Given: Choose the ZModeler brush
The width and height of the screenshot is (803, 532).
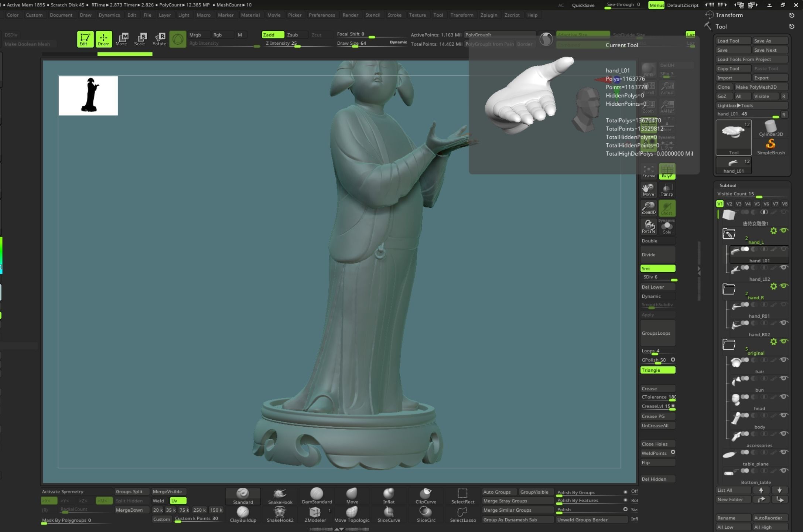Looking at the screenshot, I should click(315, 514).
